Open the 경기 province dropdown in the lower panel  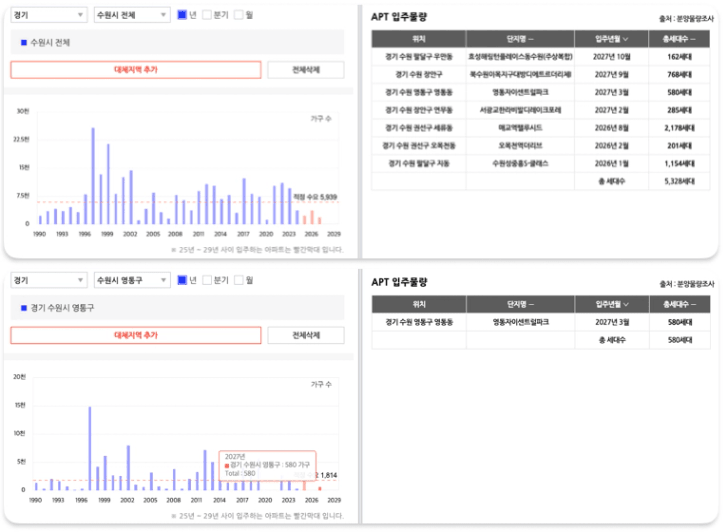point(48,280)
